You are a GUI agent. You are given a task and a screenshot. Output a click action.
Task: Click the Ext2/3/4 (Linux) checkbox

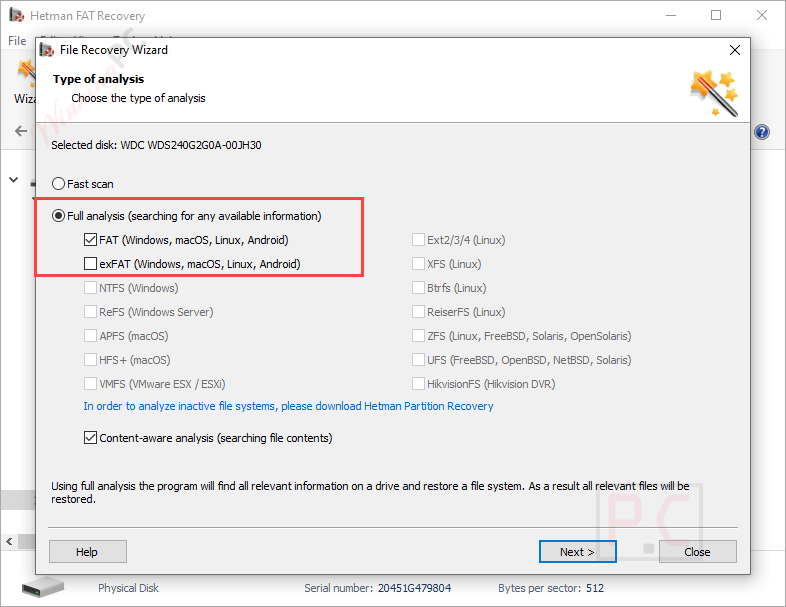point(419,240)
